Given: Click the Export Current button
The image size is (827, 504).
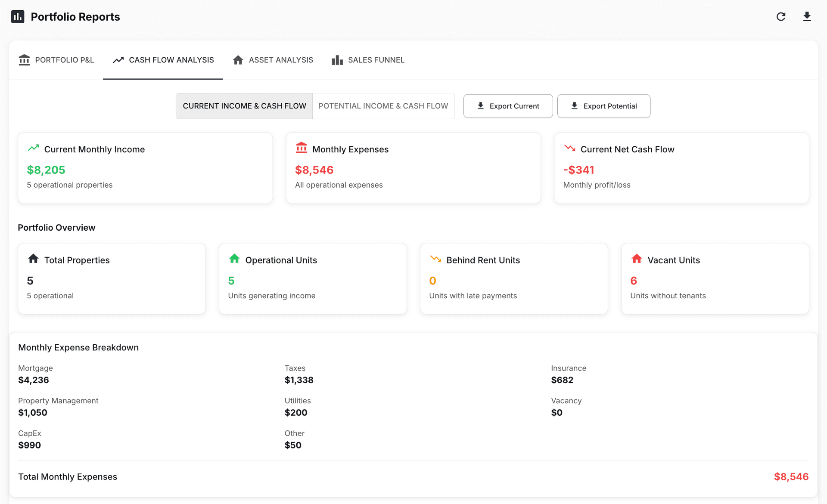Looking at the screenshot, I should [x=508, y=106].
